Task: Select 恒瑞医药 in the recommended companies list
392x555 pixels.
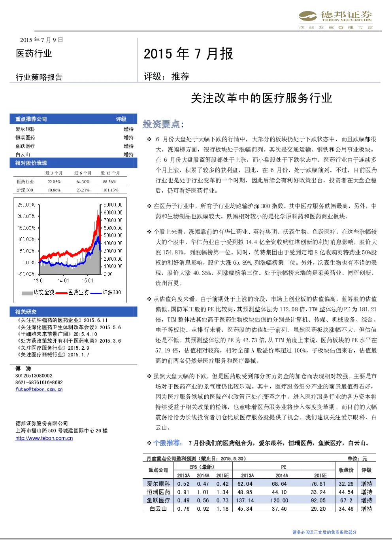Action: tap(25, 138)
